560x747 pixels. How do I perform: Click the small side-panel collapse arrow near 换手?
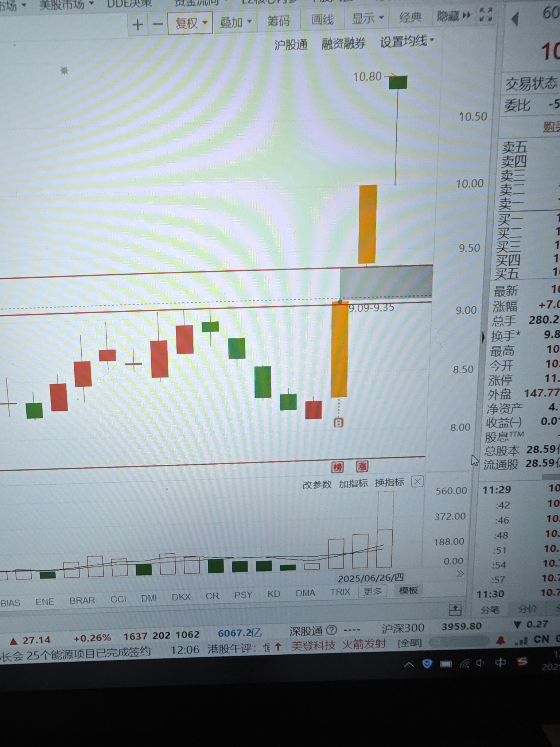pos(483,337)
